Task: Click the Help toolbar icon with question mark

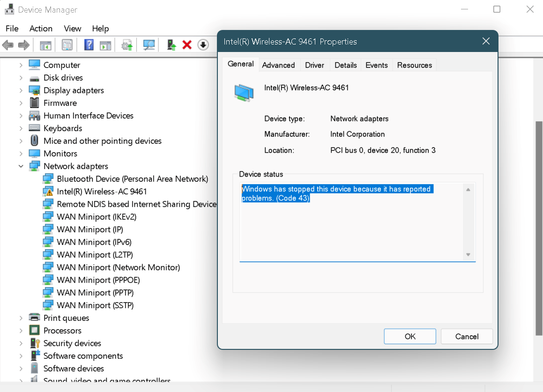Action: click(x=89, y=45)
